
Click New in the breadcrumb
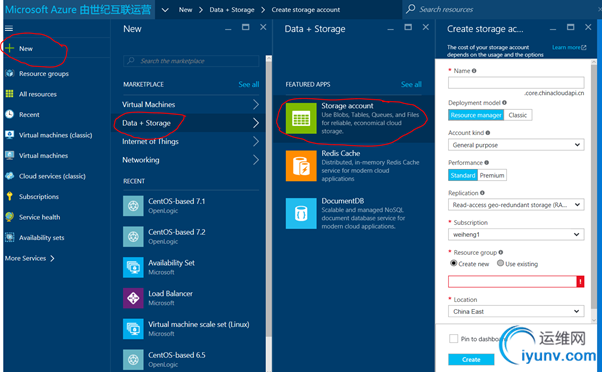click(x=185, y=10)
